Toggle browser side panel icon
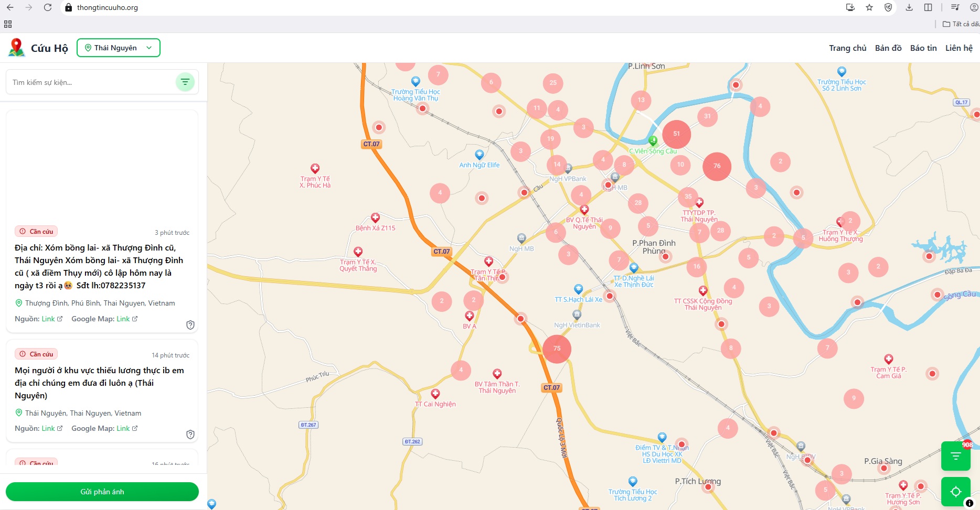 (x=928, y=7)
